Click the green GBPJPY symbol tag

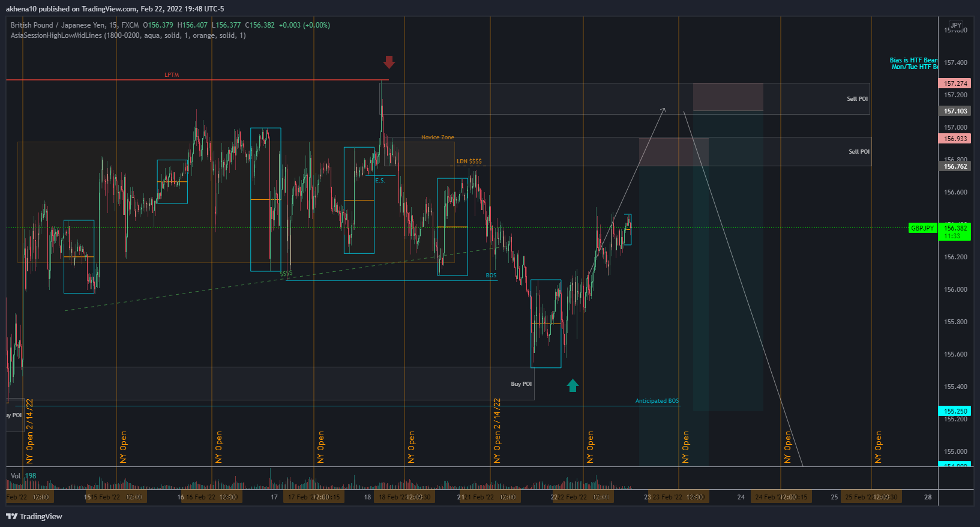coord(922,228)
